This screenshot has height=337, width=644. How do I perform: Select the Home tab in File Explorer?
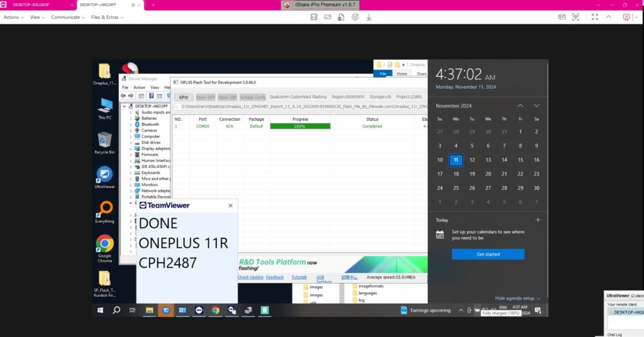[x=402, y=74]
